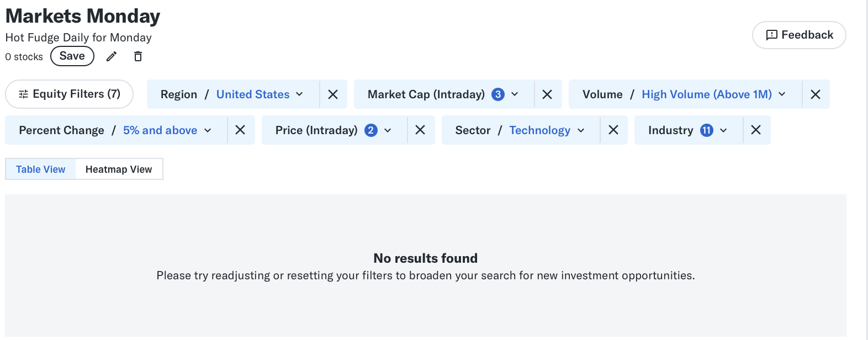
Task: Remove the Percent Change filter
Action: tap(241, 130)
